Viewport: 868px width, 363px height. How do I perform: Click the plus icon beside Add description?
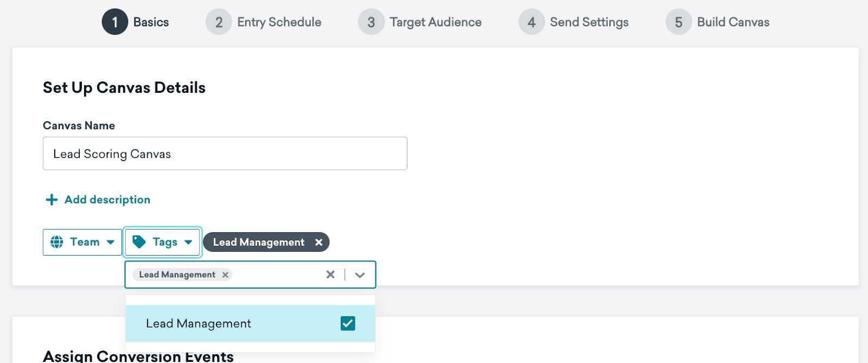click(x=52, y=200)
